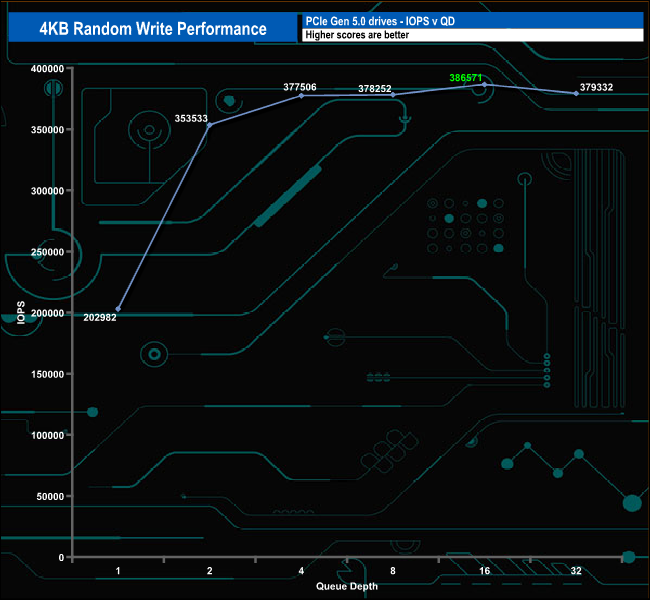Click the data point at queue depth 8
This screenshot has width=650, height=600.
(x=393, y=95)
